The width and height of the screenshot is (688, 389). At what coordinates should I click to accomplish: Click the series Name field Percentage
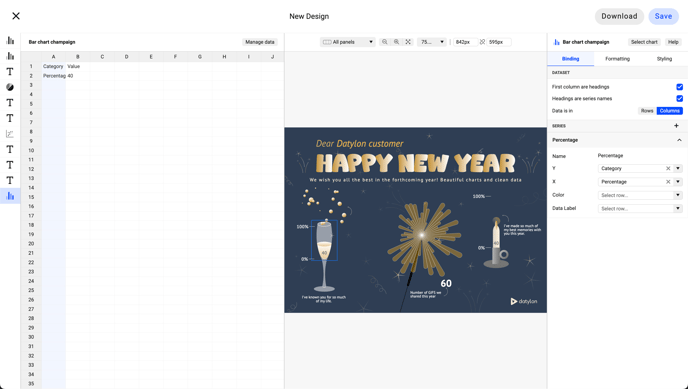click(x=610, y=156)
